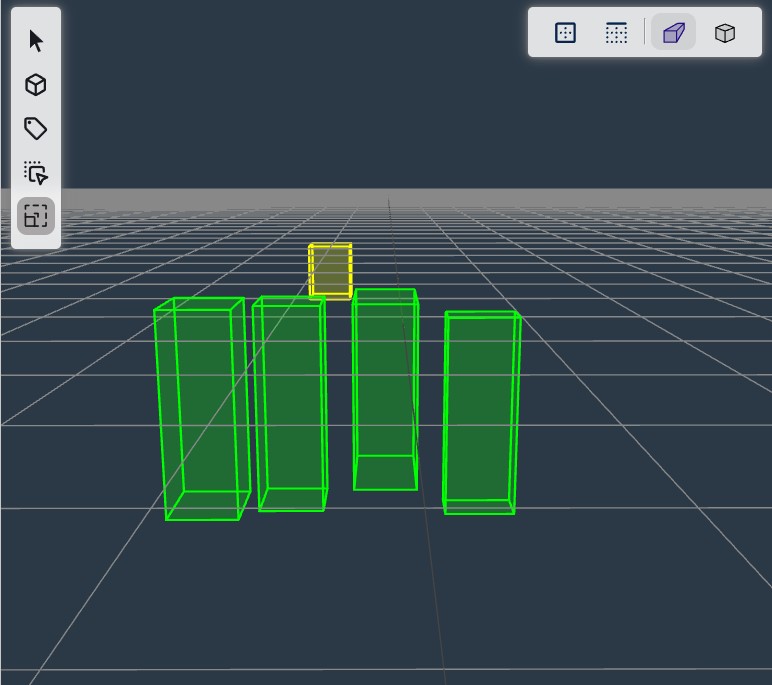Toggle the top-lined dotted grid option
This screenshot has width=772, height=685.
pyautogui.click(x=617, y=33)
